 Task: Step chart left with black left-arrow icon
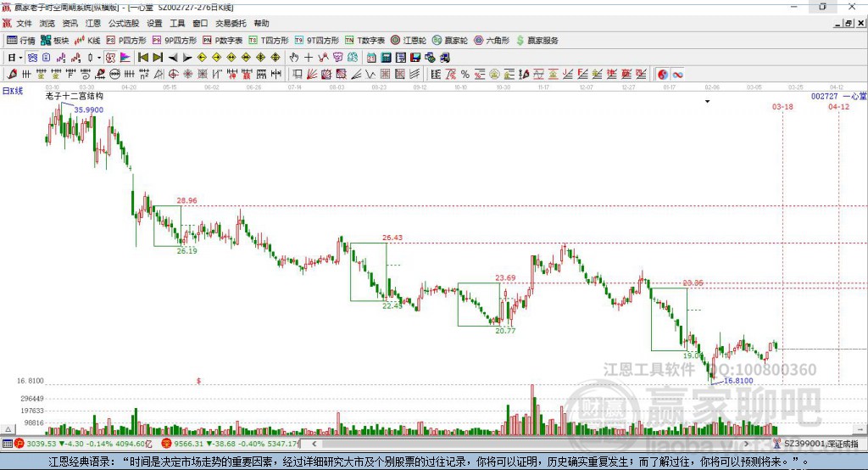point(173,57)
